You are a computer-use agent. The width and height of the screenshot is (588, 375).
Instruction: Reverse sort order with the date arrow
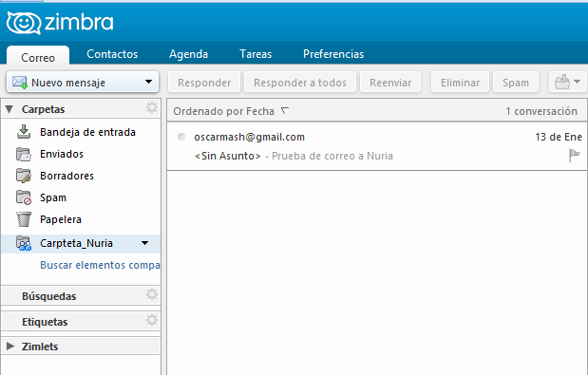(x=285, y=111)
